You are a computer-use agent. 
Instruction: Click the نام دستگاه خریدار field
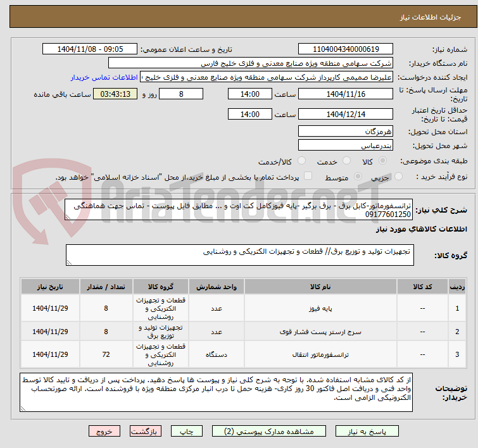tap(250, 63)
